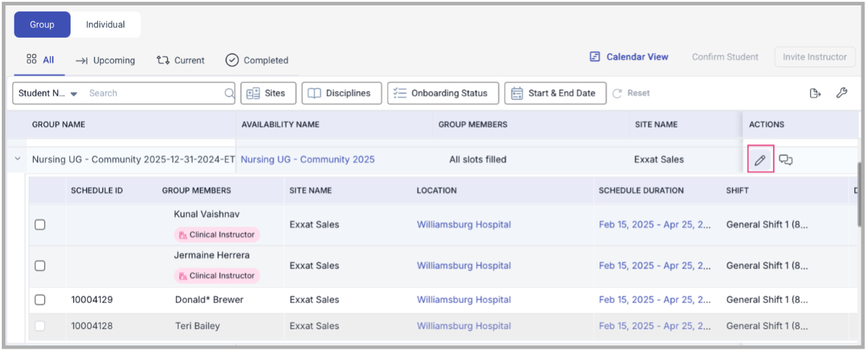Image resolution: width=868 pixels, height=352 pixels.
Task: Open the Nursing UG - Community 2025 link
Action: click(307, 160)
